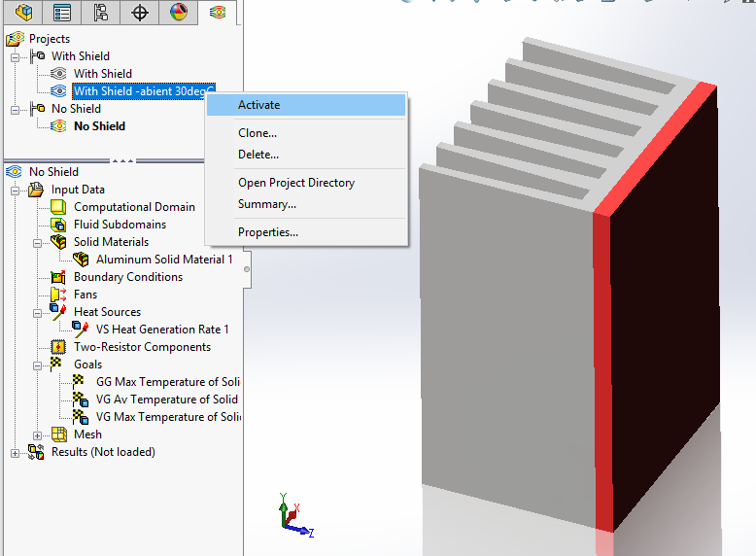
Task: Open the ConfigurationManager tab
Action: 100,12
